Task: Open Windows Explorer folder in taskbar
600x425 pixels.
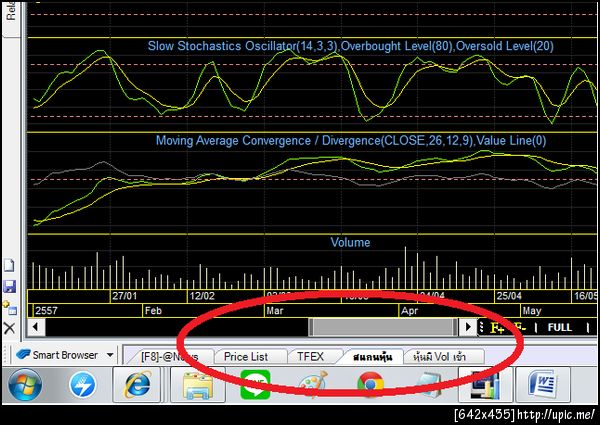Action: tap(198, 385)
